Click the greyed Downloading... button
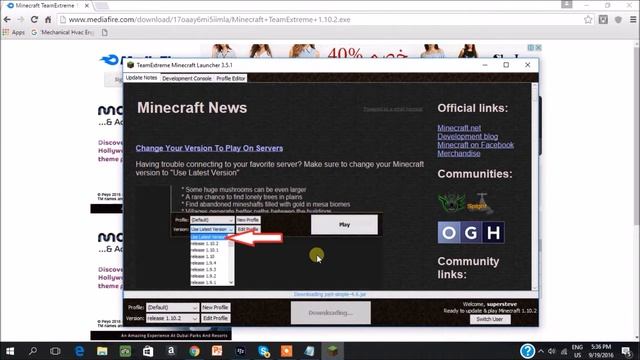Screen dimensions: 640x360 point(331,313)
